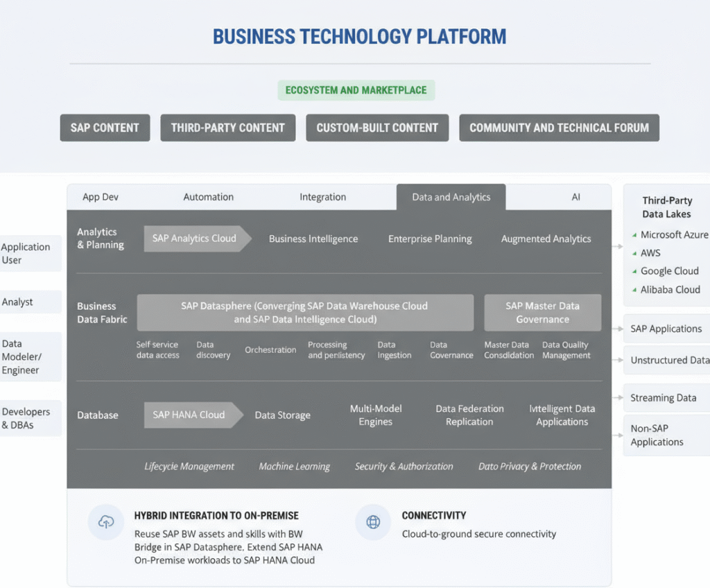
Task: Select the Integration tab
Action: point(322,197)
